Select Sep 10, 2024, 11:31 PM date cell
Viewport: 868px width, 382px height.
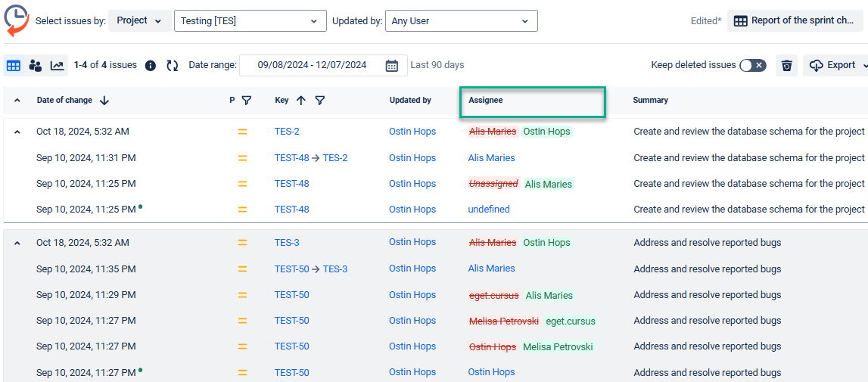pyautogui.click(x=86, y=158)
